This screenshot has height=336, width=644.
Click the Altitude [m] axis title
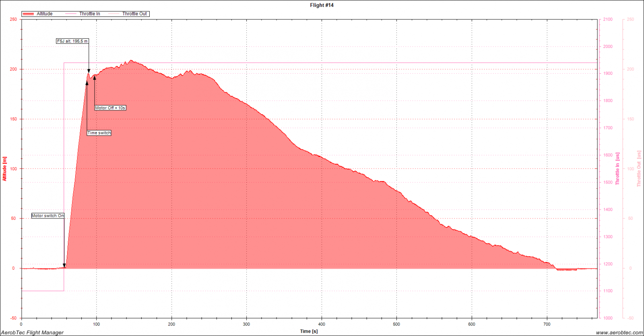coord(5,169)
